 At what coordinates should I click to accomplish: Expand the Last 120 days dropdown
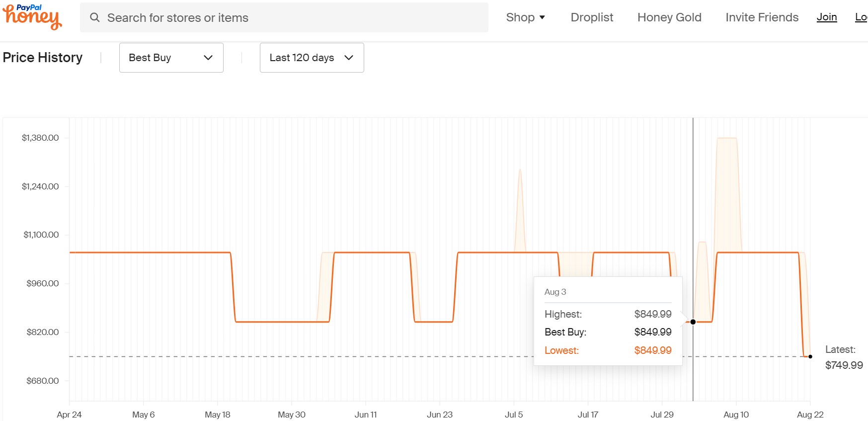312,58
